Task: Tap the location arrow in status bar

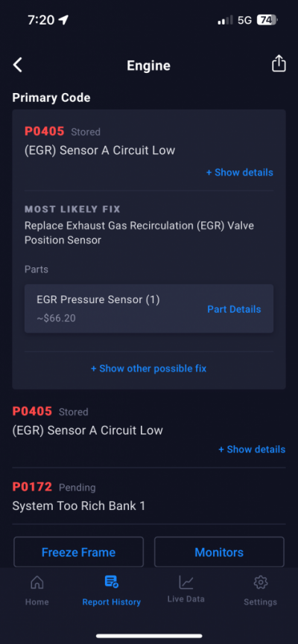Action: pyautogui.click(x=63, y=19)
